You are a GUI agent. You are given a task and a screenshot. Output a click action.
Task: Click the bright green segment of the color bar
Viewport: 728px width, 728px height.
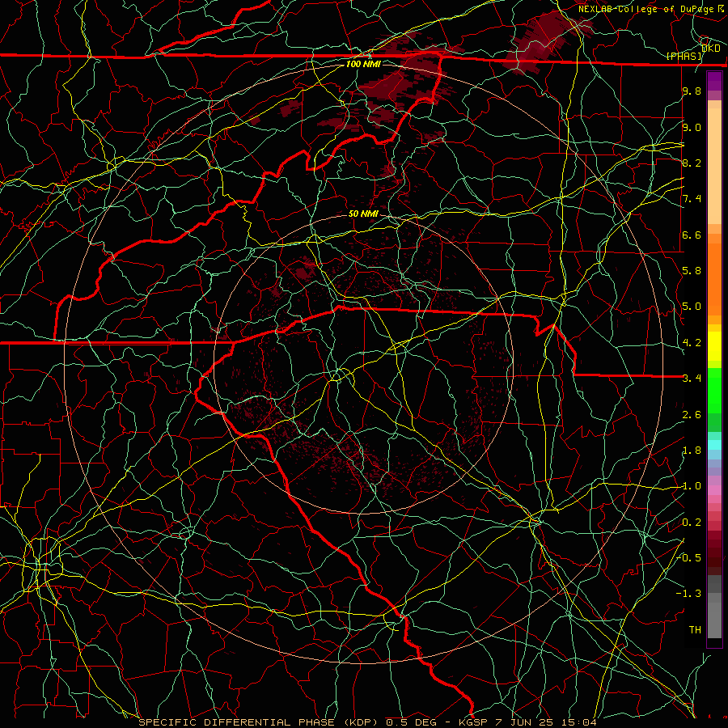click(714, 391)
